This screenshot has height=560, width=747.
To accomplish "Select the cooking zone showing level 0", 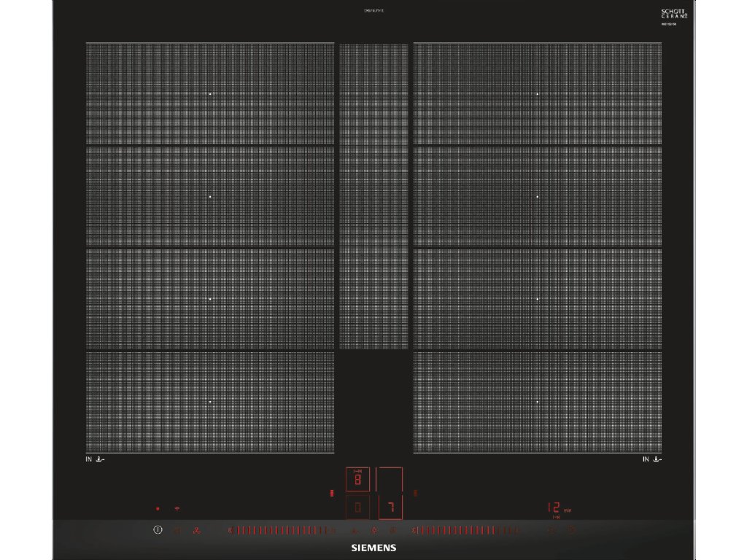I will click(357, 507).
